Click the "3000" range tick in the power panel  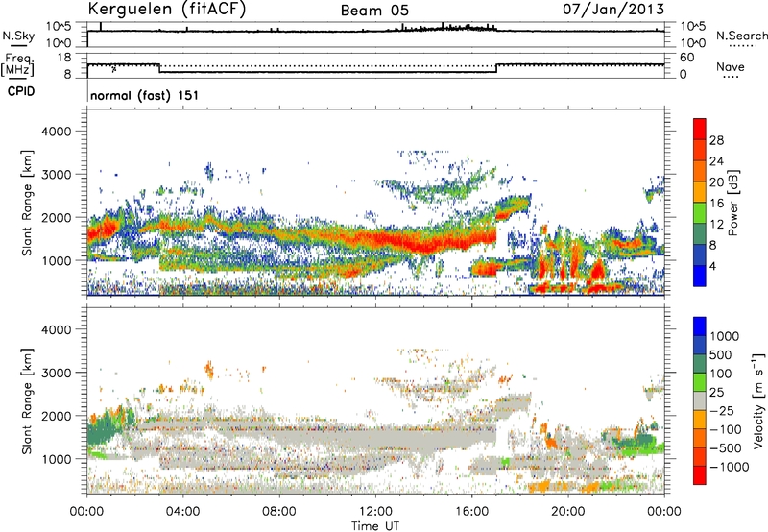[56, 175]
